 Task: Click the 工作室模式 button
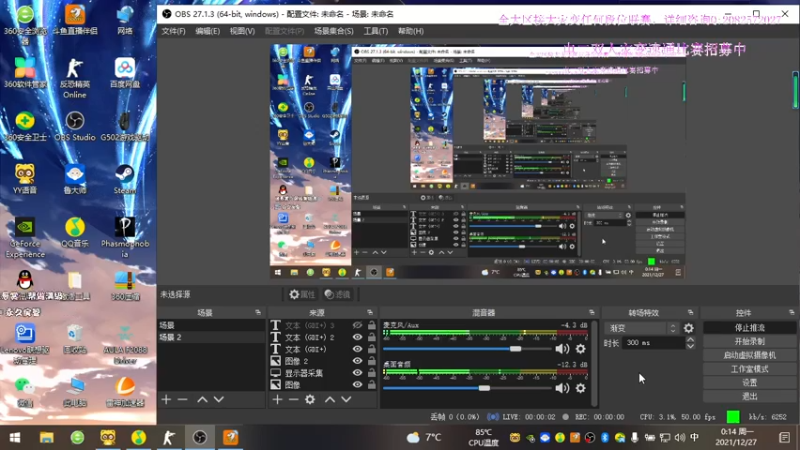[x=749, y=369]
